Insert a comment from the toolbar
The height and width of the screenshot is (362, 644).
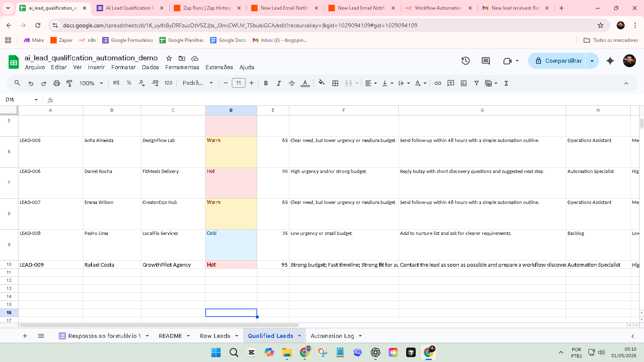(x=451, y=83)
